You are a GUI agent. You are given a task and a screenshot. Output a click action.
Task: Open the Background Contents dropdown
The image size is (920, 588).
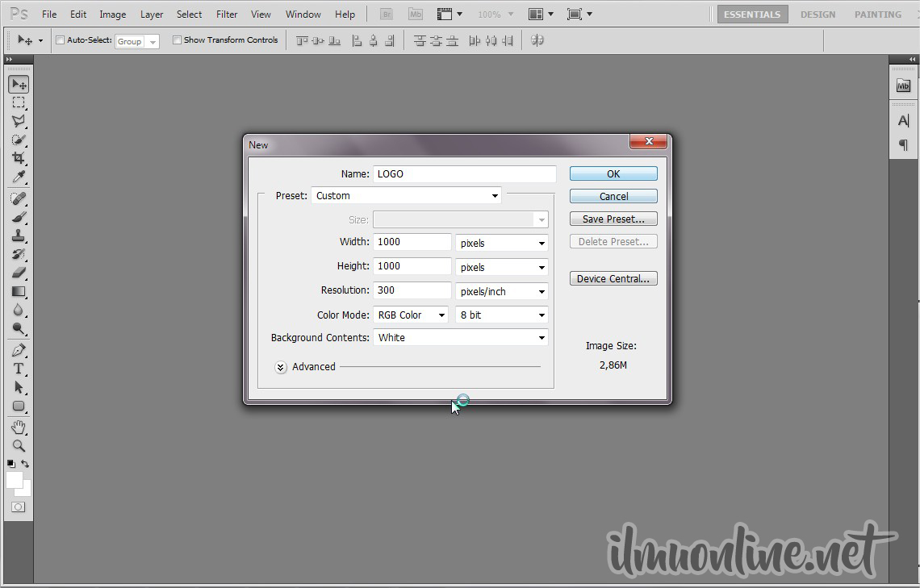pyautogui.click(x=460, y=338)
